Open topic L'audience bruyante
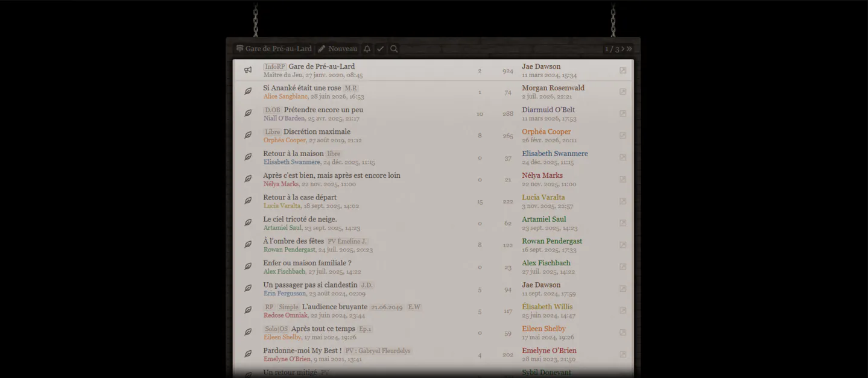868x378 pixels. 335,307
